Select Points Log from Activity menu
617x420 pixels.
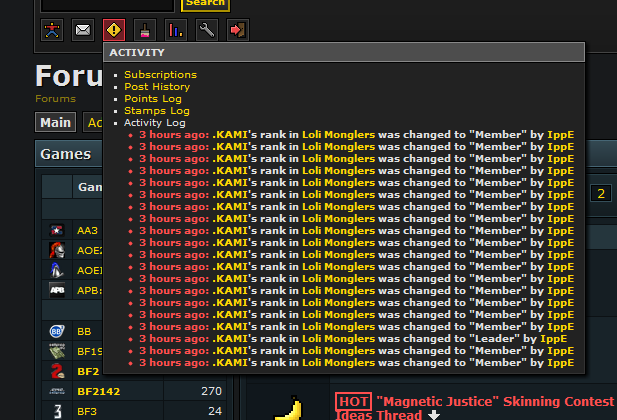[152, 99]
